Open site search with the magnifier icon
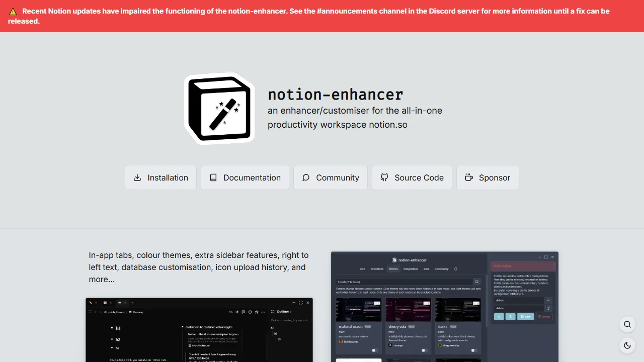The width and height of the screenshot is (644, 362). [x=627, y=324]
